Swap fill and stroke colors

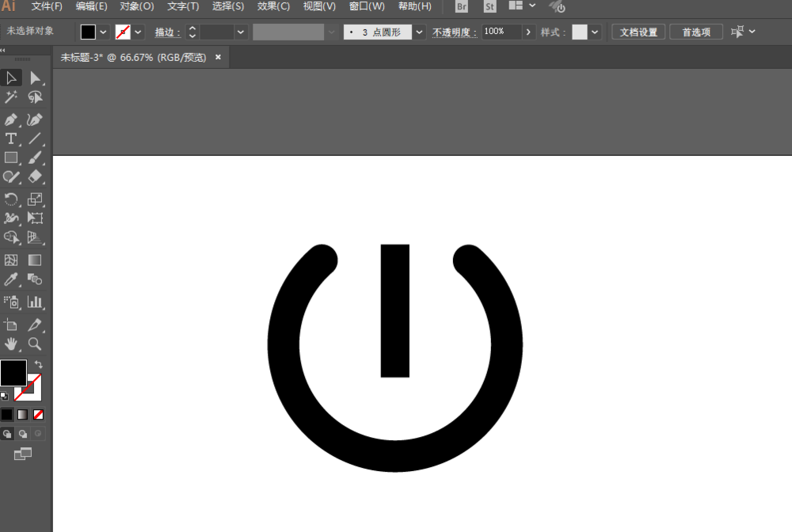38,364
